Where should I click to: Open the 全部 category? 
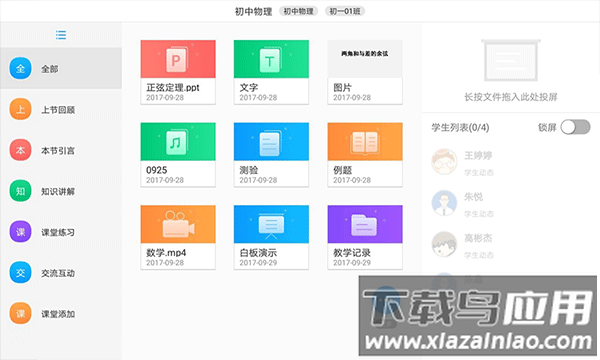point(61,68)
